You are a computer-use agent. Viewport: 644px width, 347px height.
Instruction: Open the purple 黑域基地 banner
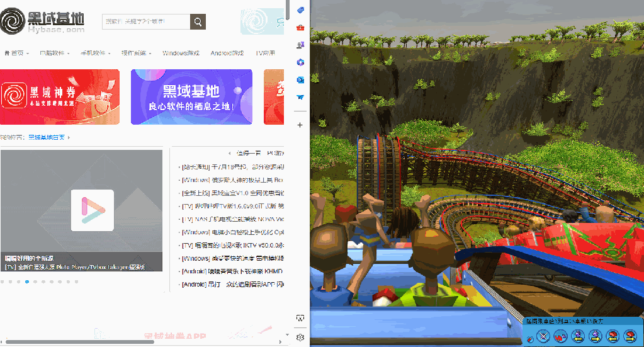pos(191,97)
